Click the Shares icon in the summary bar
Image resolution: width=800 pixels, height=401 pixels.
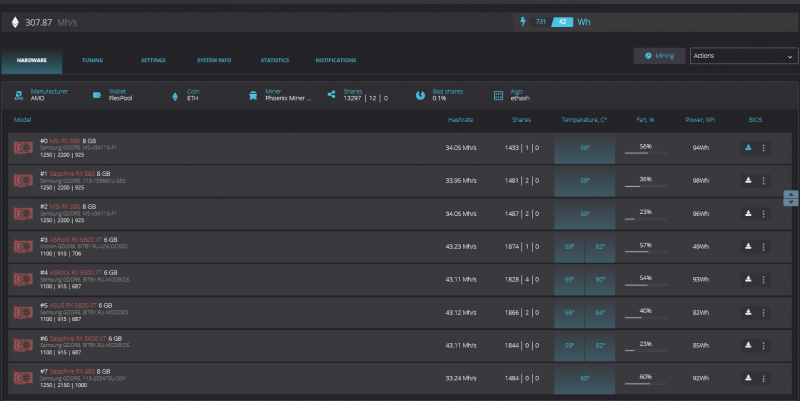pyautogui.click(x=332, y=95)
